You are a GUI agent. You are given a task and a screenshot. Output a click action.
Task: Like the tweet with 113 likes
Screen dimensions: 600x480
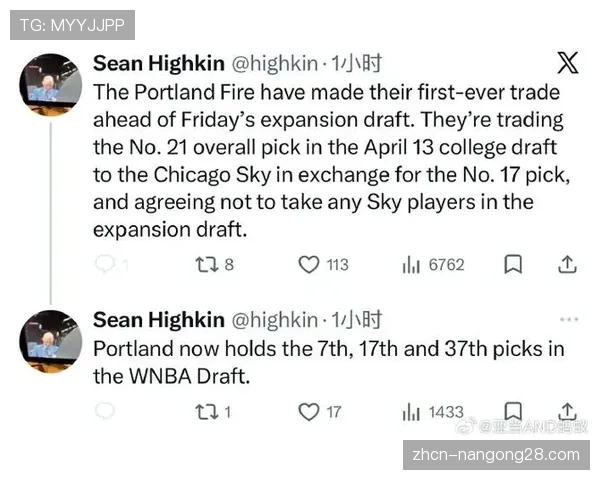(310, 264)
